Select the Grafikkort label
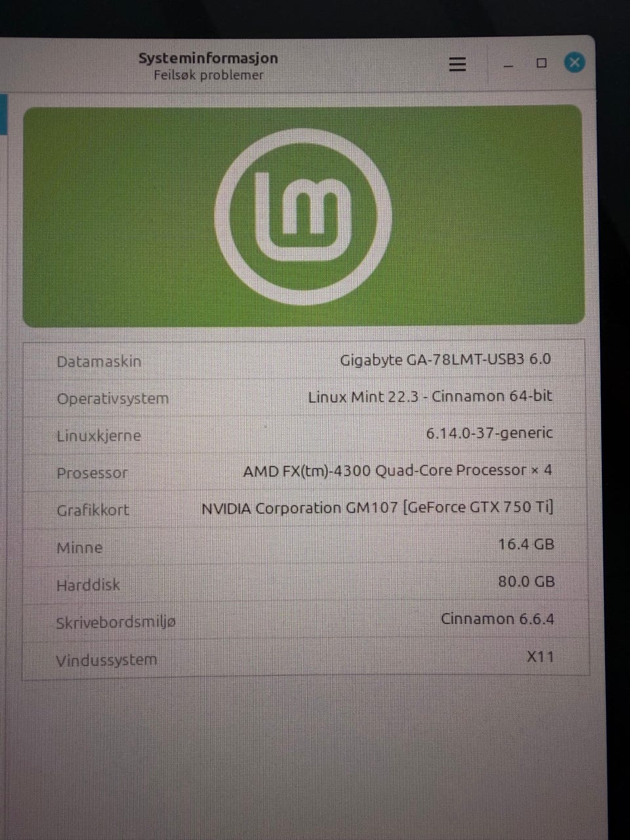Image resolution: width=630 pixels, height=840 pixels. pos(93,510)
